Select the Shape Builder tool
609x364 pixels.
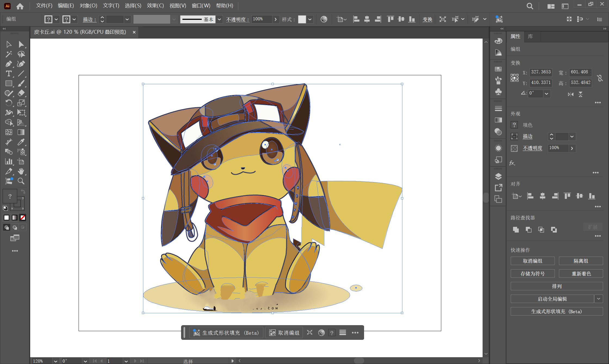[9, 123]
